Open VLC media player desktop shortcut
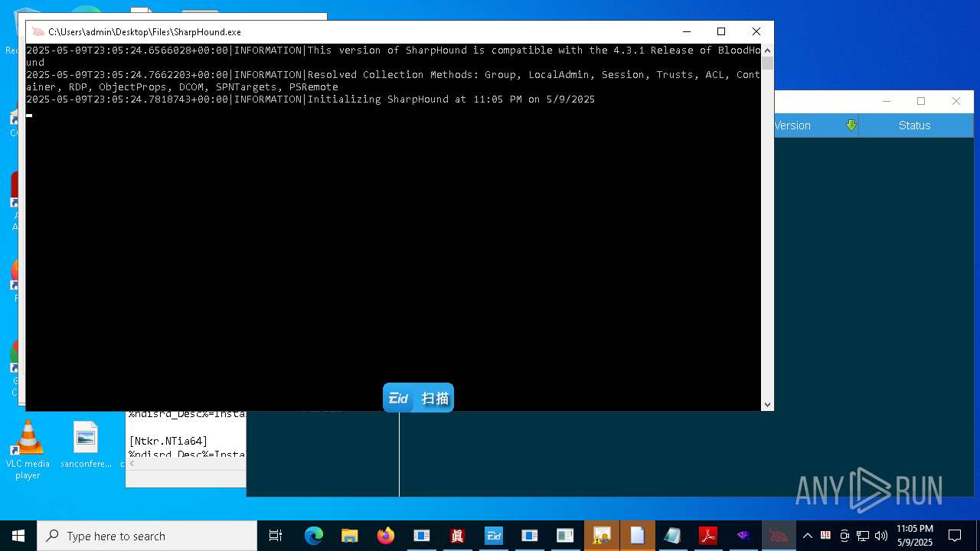The height and width of the screenshot is (551, 980). pos(28,451)
